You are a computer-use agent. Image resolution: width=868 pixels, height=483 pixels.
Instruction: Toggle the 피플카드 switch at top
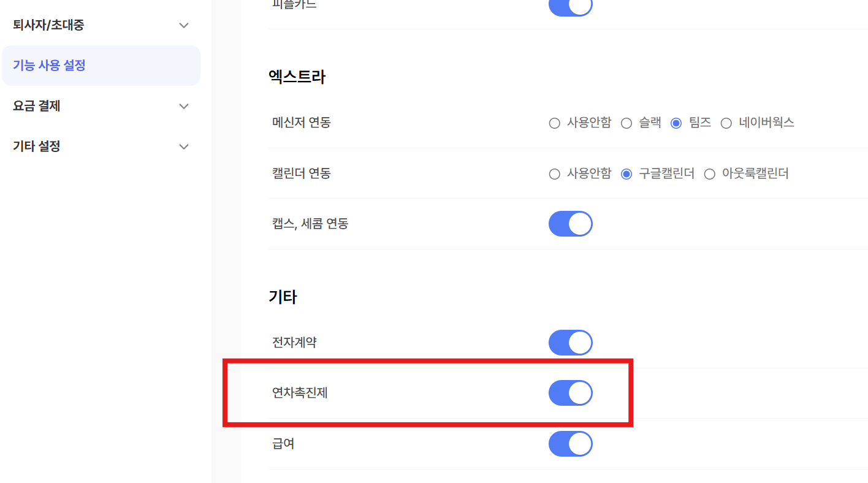[x=570, y=6]
